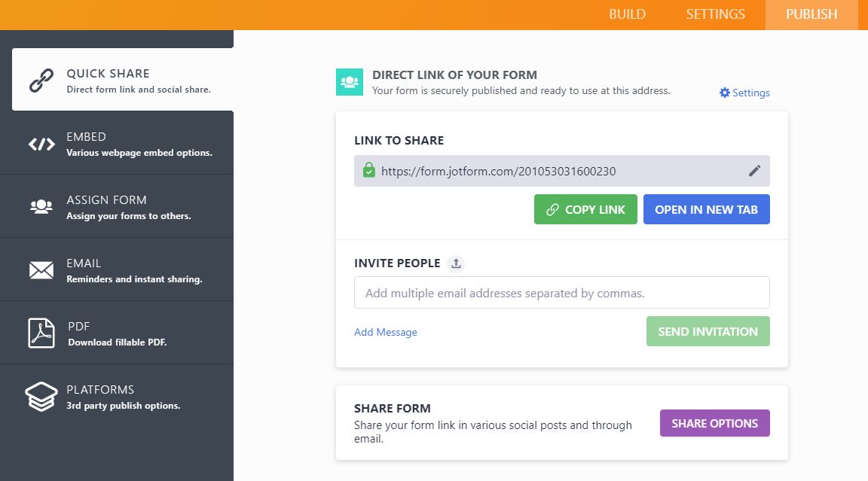Click the teal direct link people icon

click(350, 82)
